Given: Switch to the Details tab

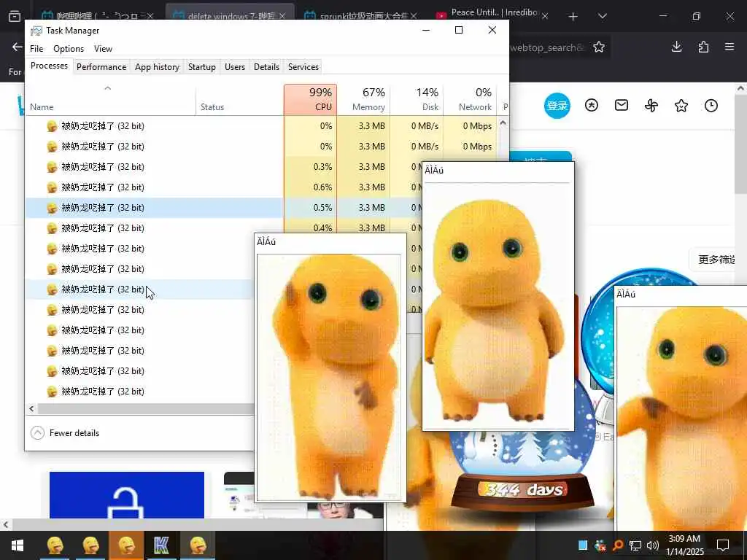Looking at the screenshot, I should pos(266,66).
